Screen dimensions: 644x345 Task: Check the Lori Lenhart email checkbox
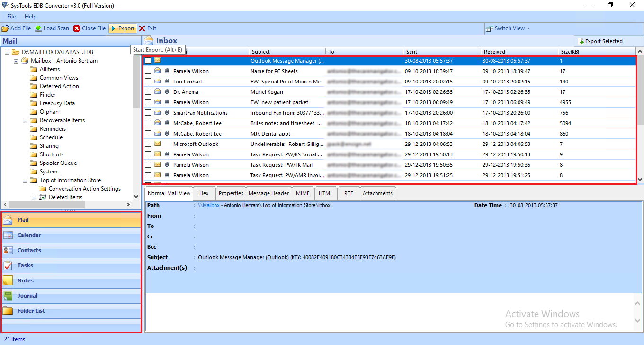(148, 82)
